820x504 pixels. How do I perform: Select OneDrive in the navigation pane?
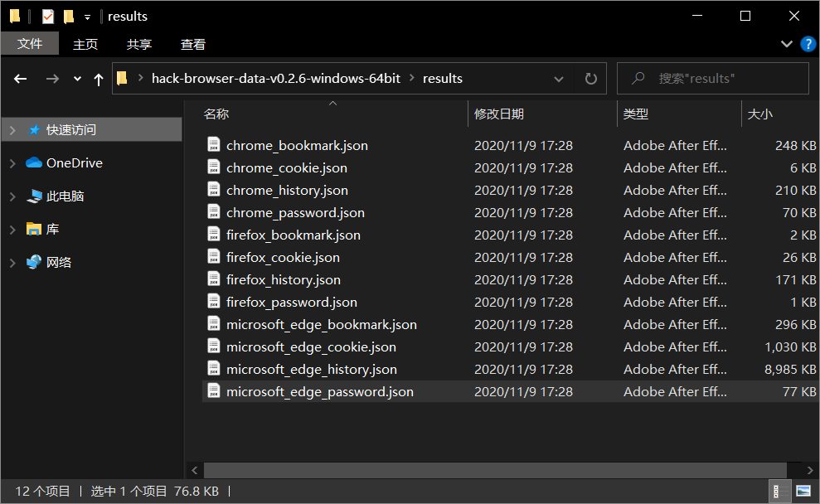[x=75, y=163]
